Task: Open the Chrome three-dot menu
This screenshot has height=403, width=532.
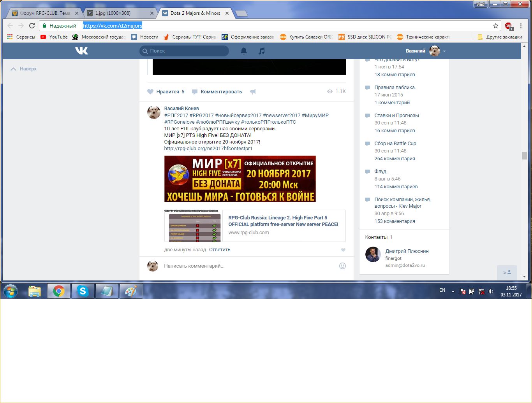Action: (521, 26)
